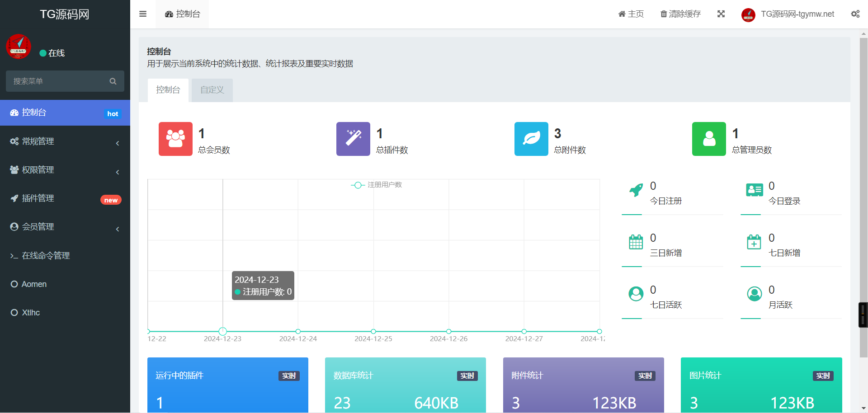Viewport: 868px width, 413px height.
Task: Click the red 总会员数 users icon
Action: point(175,139)
